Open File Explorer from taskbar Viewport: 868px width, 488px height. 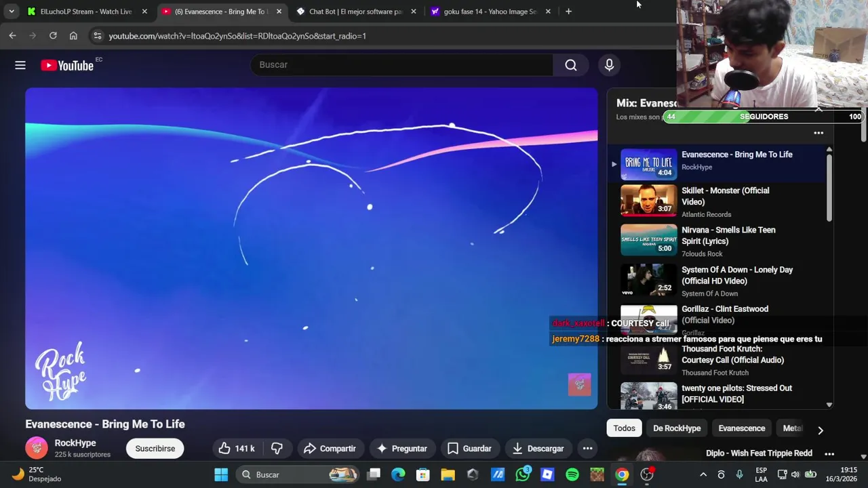[x=448, y=474]
